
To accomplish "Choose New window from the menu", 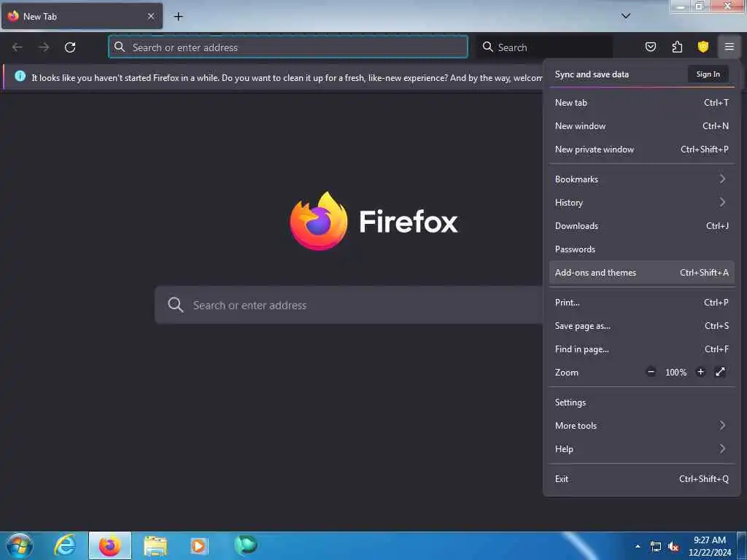I will 641,125.
